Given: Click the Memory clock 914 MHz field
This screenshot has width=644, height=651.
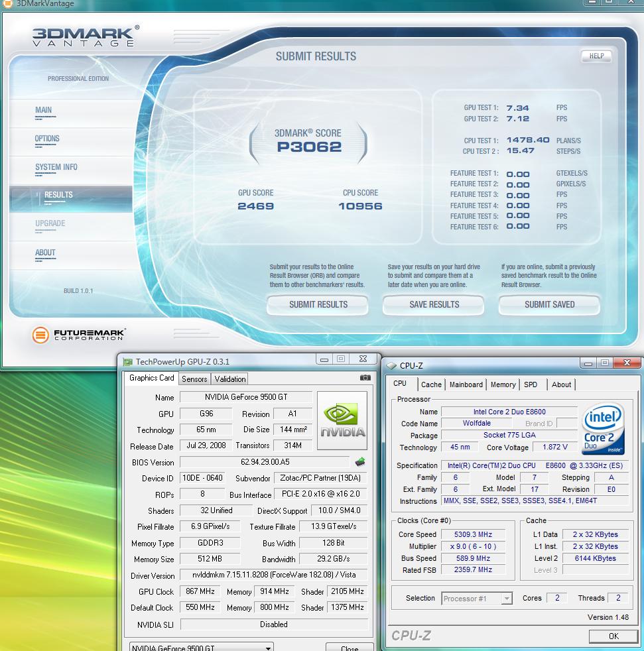Looking at the screenshot, I should coord(274,591).
